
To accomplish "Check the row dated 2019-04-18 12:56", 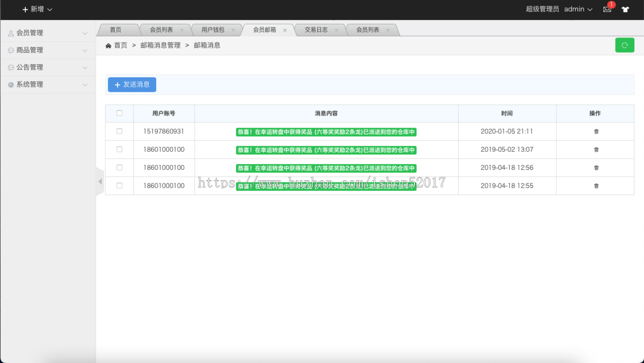I will pyautogui.click(x=119, y=167).
